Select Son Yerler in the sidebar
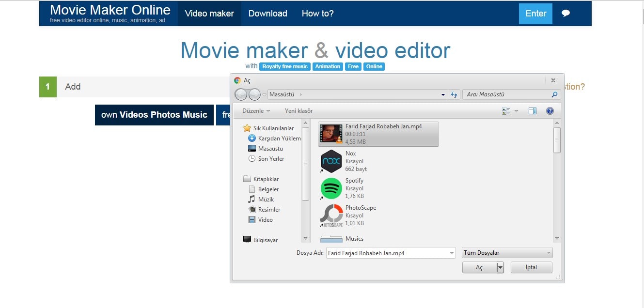 click(x=266, y=159)
